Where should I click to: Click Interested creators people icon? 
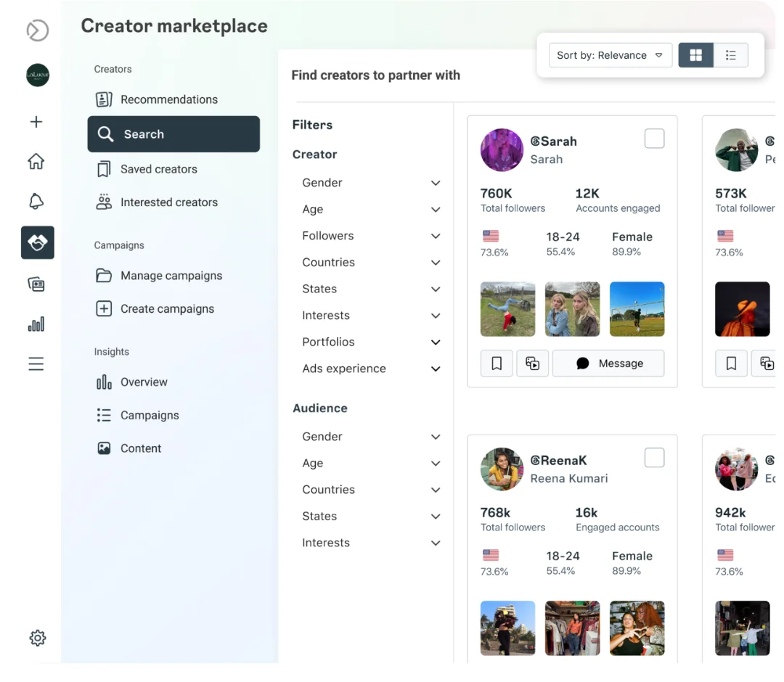(104, 202)
